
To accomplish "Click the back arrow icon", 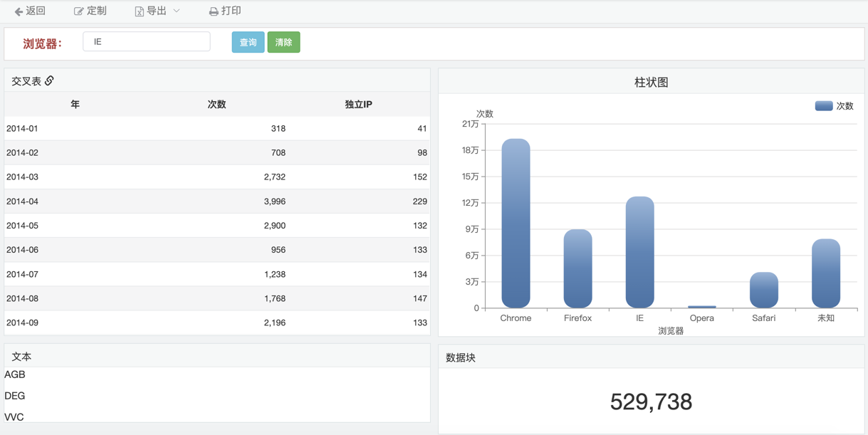I will tap(19, 11).
